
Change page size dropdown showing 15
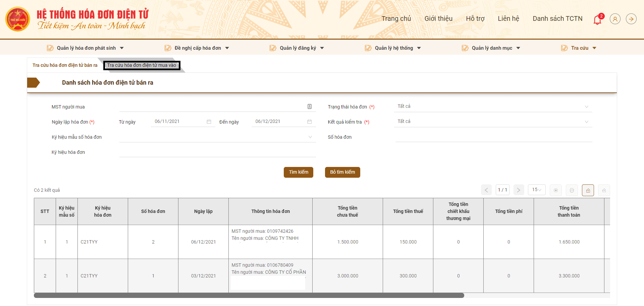(537, 190)
